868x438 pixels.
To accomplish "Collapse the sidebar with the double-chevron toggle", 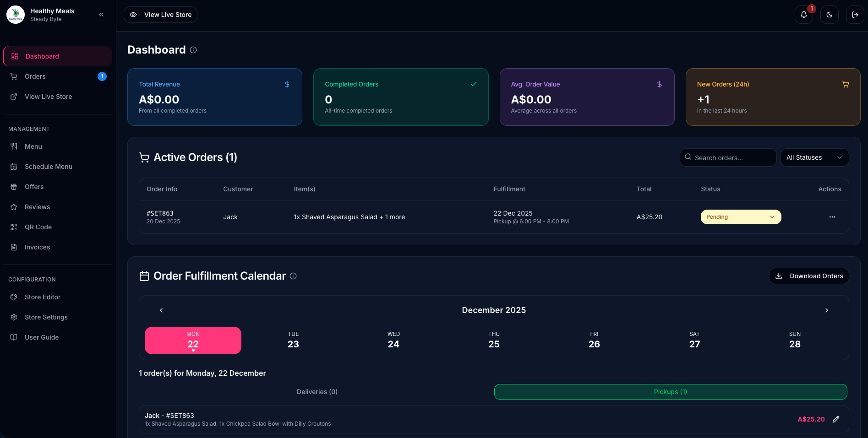I will click(x=101, y=14).
